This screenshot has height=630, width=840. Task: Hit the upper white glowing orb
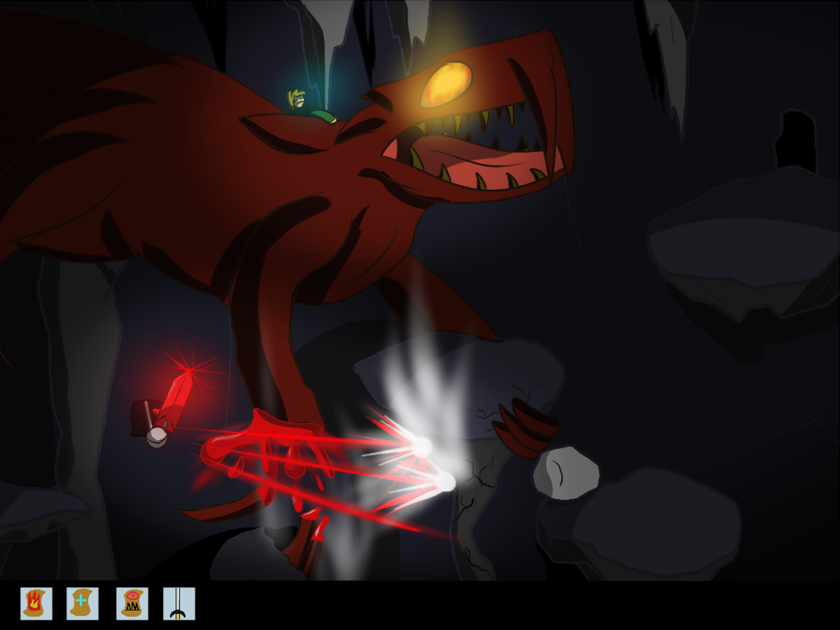pos(421,447)
